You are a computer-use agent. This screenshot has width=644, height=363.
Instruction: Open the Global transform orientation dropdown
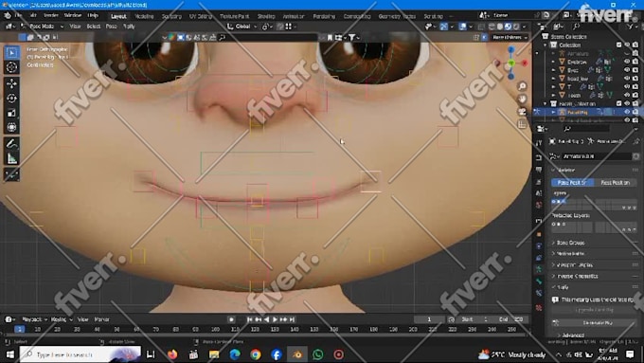(242, 26)
